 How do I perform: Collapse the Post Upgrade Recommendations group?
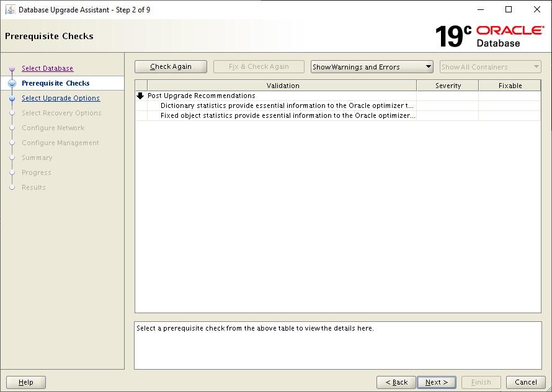(x=141, y=96)
